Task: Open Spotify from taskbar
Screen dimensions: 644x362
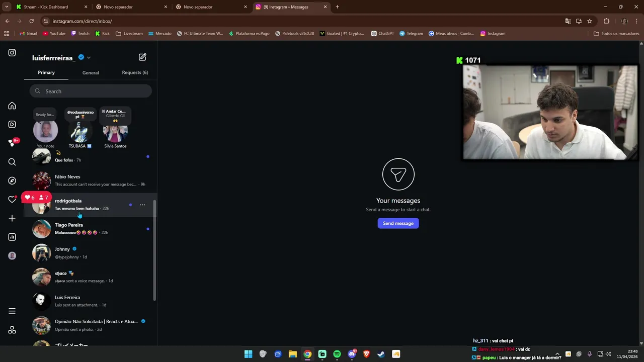Action: (x=337, y=354)
